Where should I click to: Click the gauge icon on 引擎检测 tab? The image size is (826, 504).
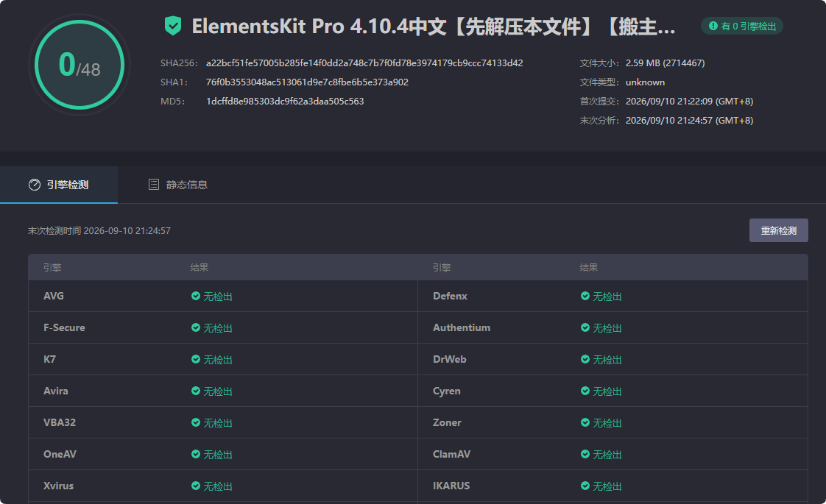coord(35,185)
